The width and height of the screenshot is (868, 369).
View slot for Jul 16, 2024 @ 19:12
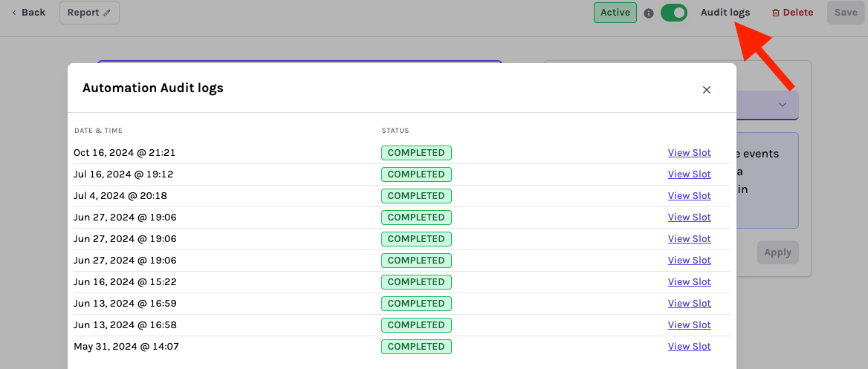(x=689, y=174)
